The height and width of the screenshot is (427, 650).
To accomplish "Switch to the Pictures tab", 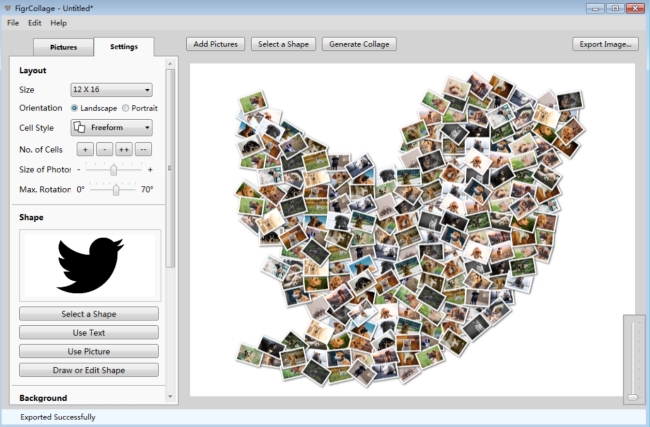I will point(64,47).
